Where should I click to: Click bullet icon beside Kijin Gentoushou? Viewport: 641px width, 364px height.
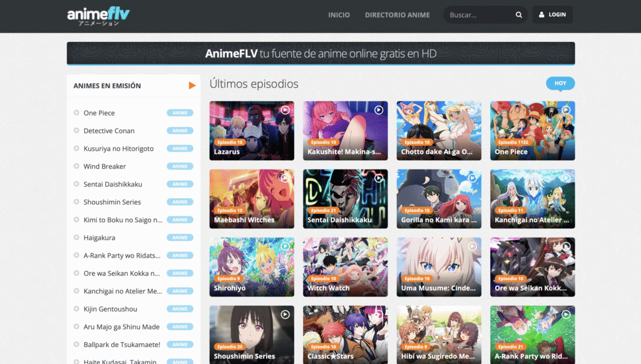pos(76,309)
